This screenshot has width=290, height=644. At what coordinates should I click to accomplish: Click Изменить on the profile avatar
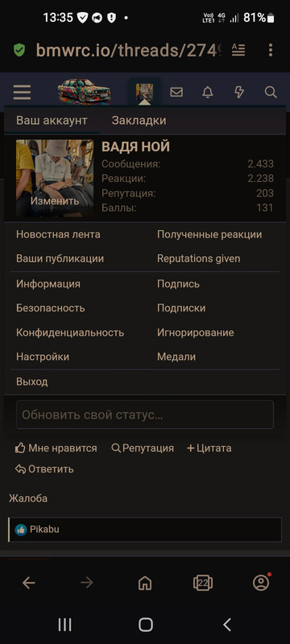(x=55, y=200)
